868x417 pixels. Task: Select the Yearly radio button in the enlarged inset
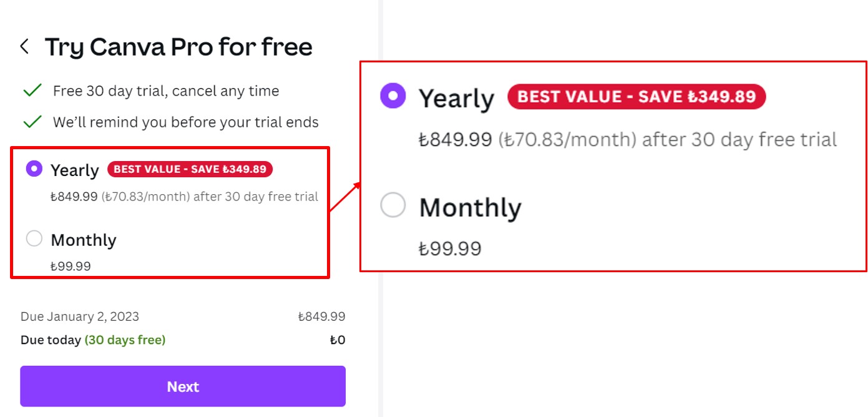[x=393, y=96]
